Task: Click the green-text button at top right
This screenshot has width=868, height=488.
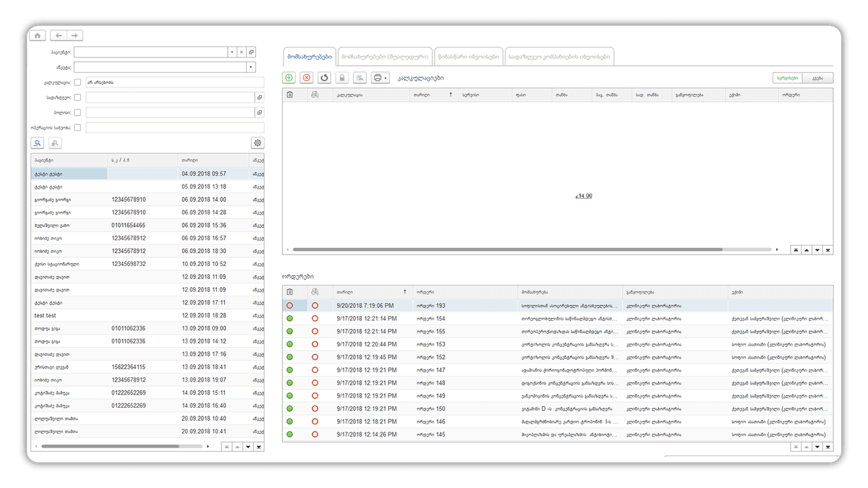Action: pyautogui.click(x=787, y=77)
